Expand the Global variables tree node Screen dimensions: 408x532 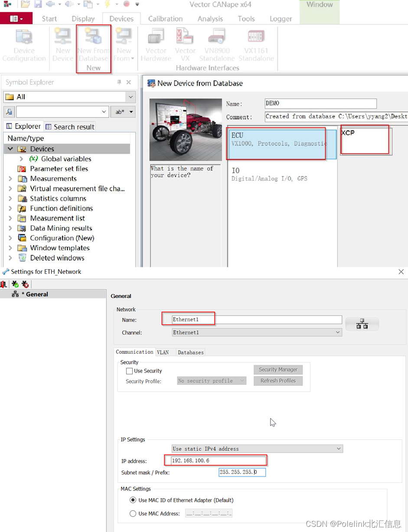pyautogui.click(x=21, y=159)
